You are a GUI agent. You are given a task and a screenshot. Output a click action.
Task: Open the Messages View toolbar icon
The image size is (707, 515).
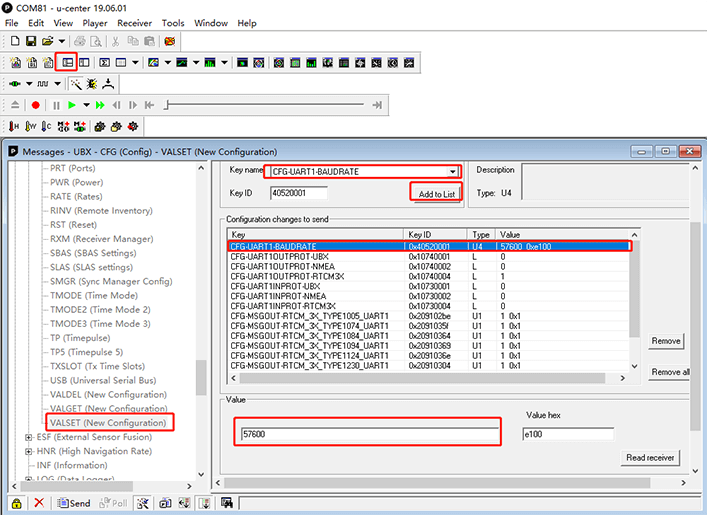(67, 62)
